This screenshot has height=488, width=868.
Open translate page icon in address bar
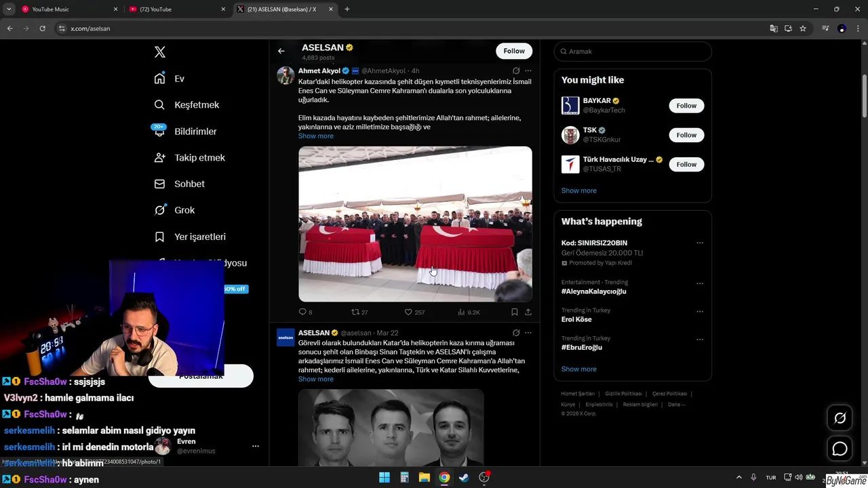[774, 28]
